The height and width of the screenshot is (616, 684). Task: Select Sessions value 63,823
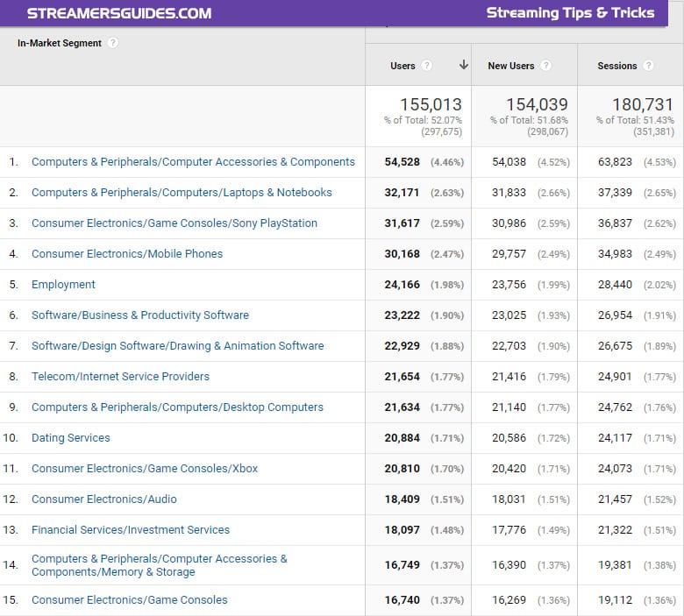(x=615, y=162)
